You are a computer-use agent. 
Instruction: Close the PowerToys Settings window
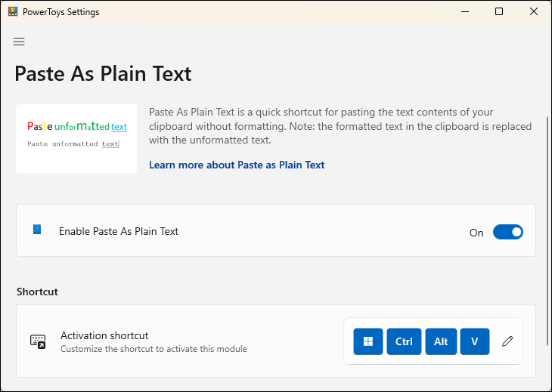[534, 11]
